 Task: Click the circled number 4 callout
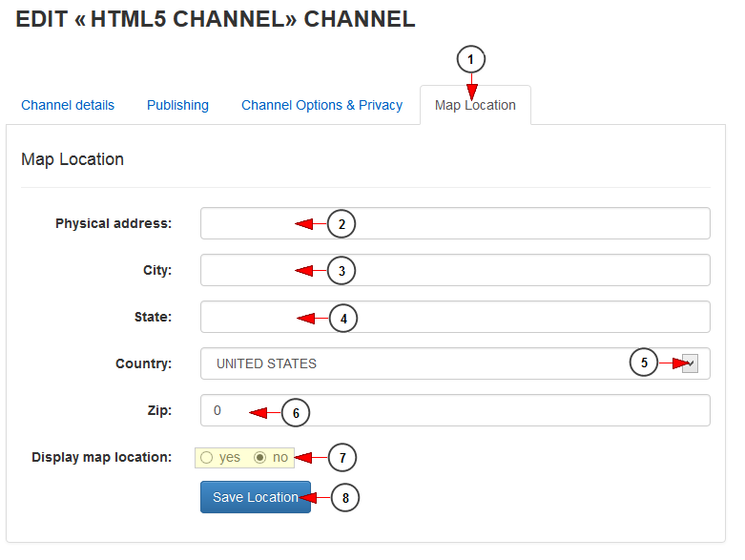[x=343, y=319]
